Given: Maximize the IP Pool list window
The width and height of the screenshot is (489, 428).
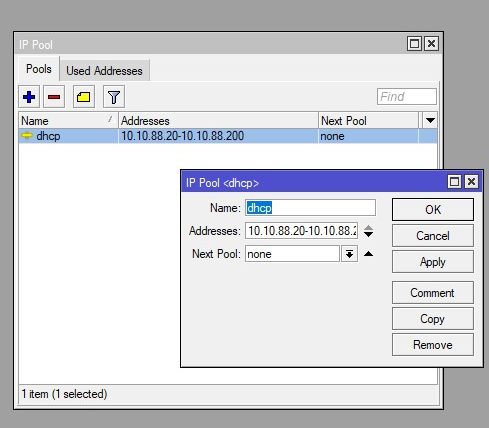Looking at the screenshot, I should pyautogui.click(x=414, y=44).
